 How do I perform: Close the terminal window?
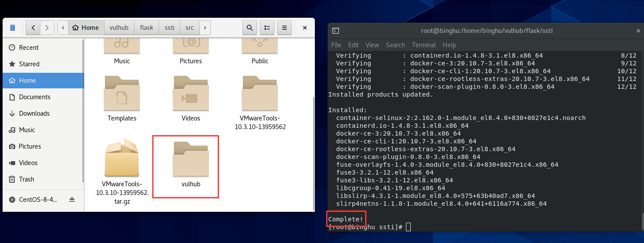point(638,31)
